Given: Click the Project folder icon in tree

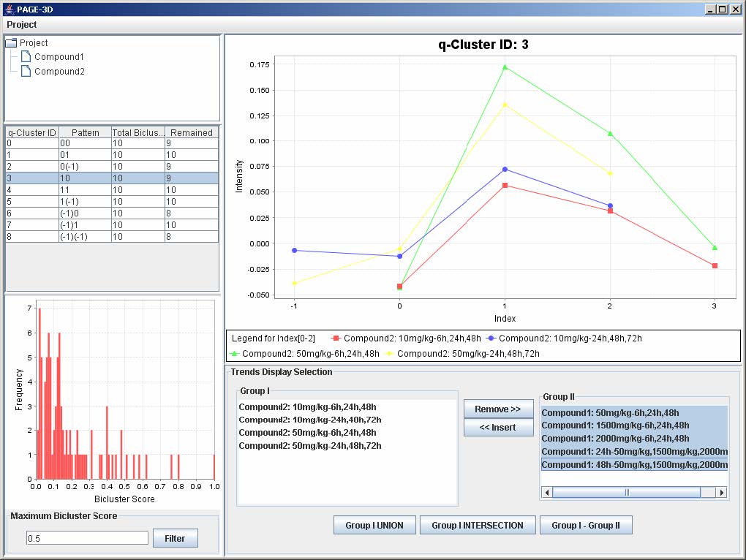Looking at the screenshot, I should tap(11, 43).
